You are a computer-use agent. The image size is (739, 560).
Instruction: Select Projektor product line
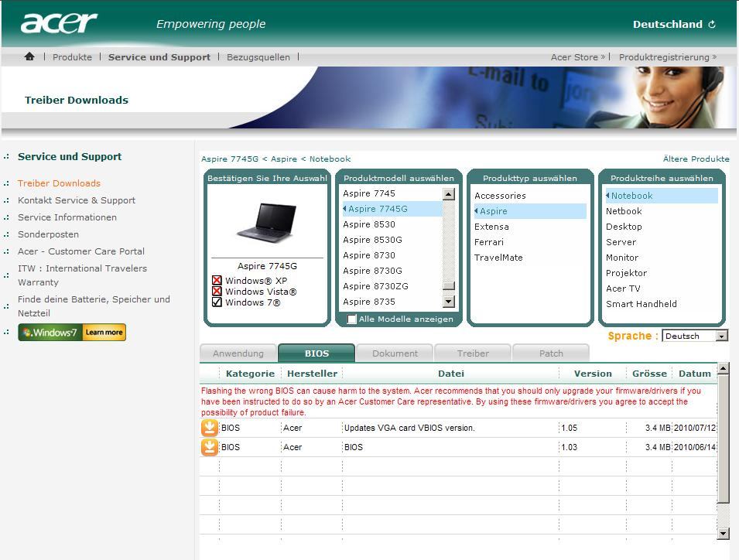pyautogui.click(x=626, y=273)
